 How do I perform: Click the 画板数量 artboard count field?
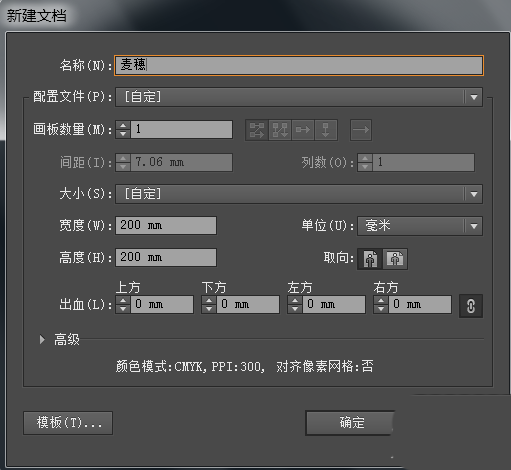coord(182,129)
